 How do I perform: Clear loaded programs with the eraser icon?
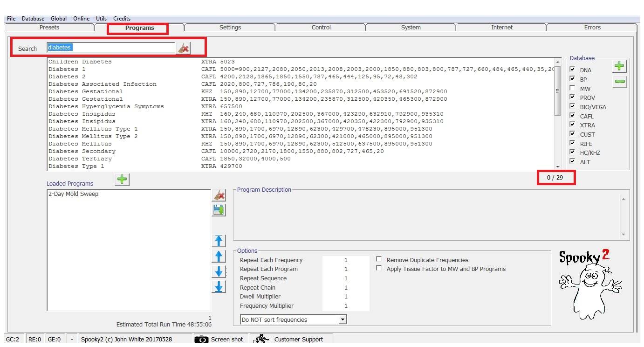pyautogui.click(x=219, y=195)
